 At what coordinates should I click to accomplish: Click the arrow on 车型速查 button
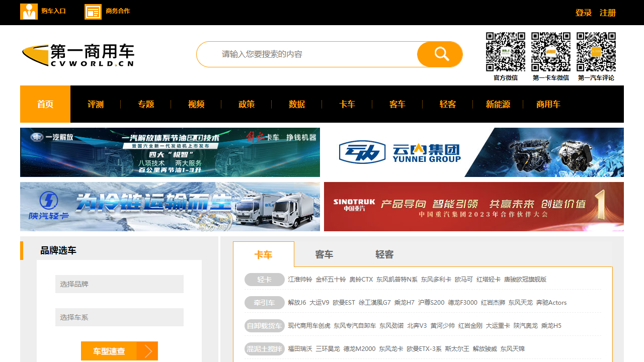click(x=148, y=351)
